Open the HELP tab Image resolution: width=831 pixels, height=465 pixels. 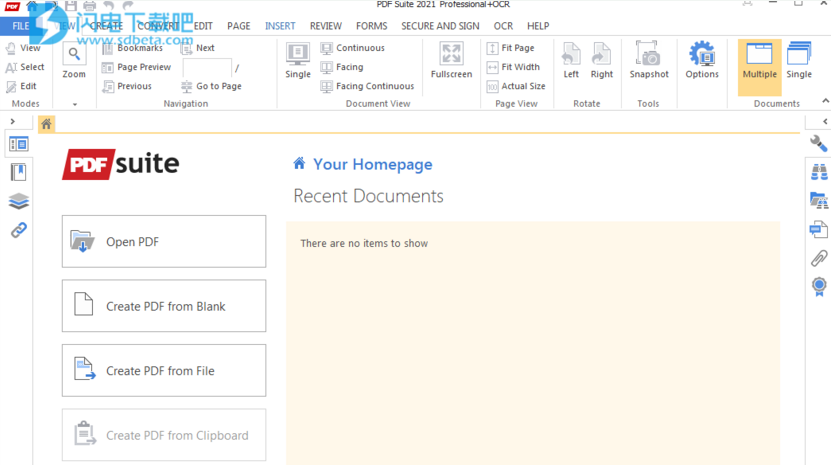tap(538, 26)
